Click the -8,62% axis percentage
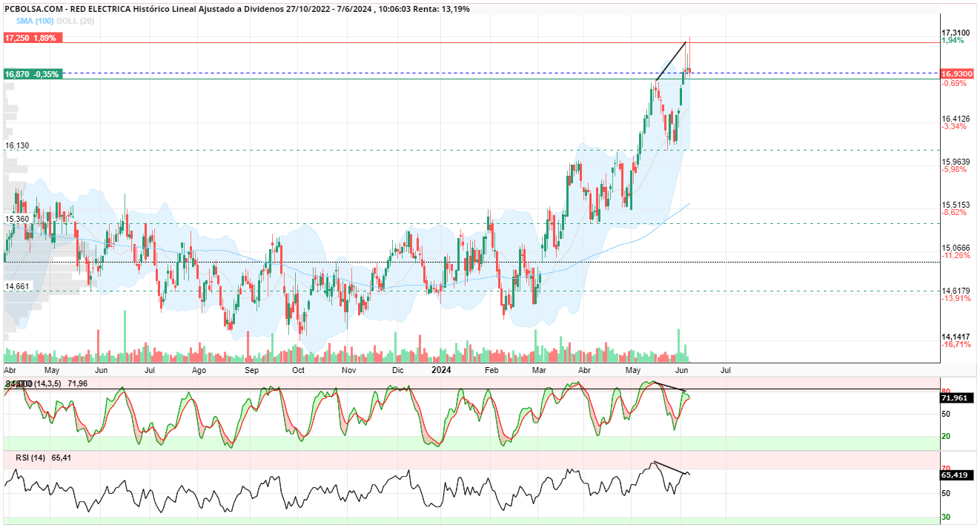The height and width of the screenshot is (528, 980). (x=953, y=212)
